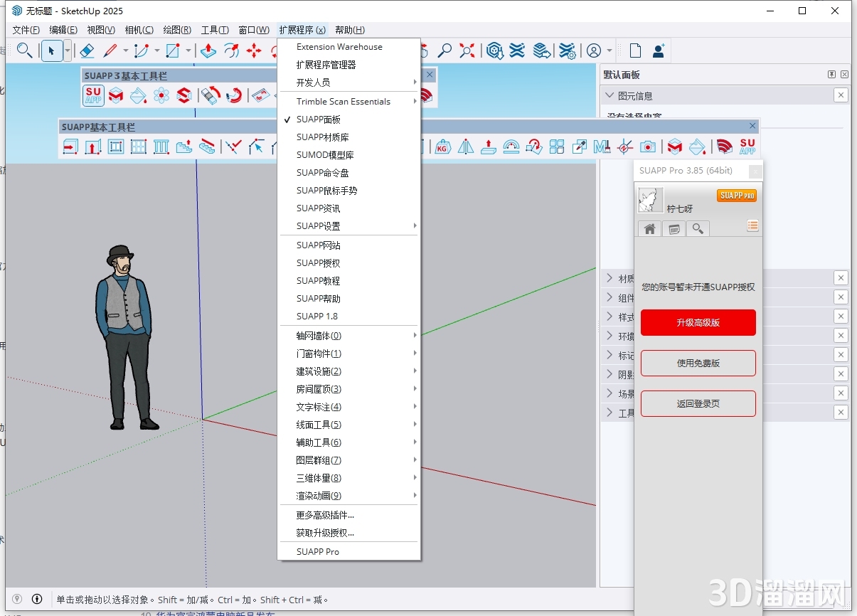Click the mirror triangle icon in SUAPP toolbar
Screen dimensions: 857x616
466,147
